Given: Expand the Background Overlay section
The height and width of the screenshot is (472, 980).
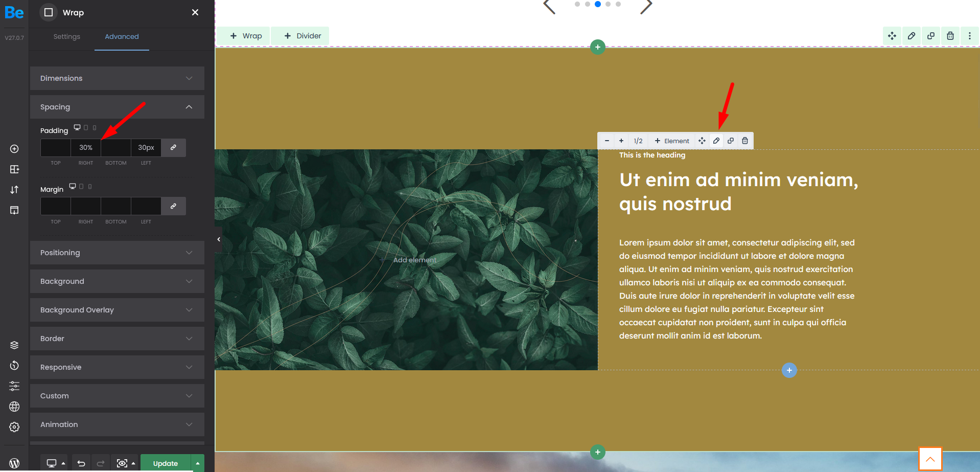Looking at the screenshot, I should click(117, 310).
